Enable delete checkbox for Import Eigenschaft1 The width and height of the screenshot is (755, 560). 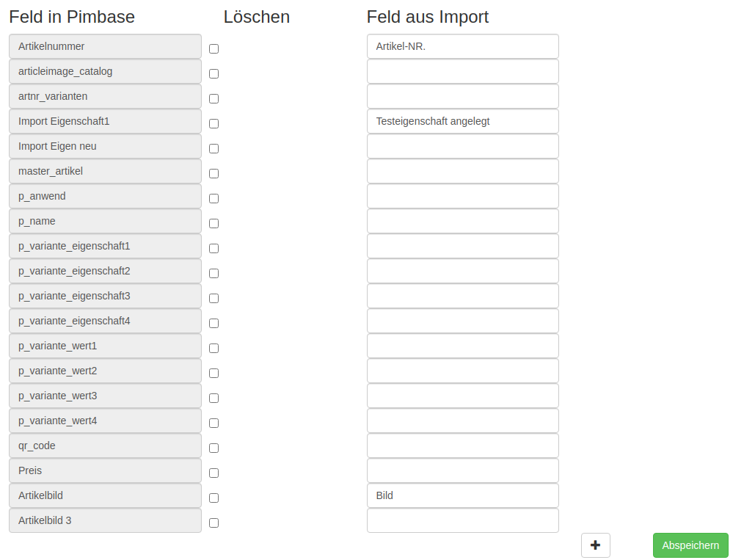point(214,124)
